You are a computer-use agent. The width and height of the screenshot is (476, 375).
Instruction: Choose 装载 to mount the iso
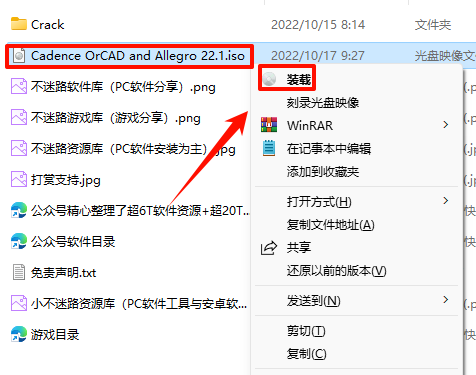point(299,79)
